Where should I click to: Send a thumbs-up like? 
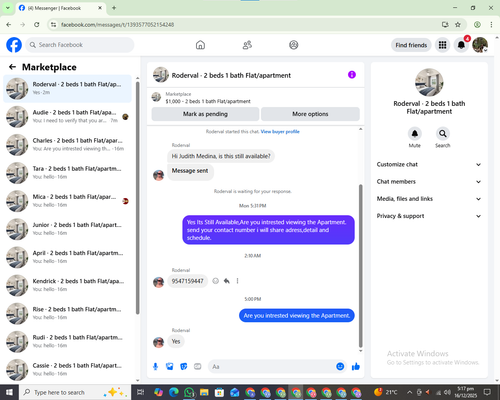[356, 367]
